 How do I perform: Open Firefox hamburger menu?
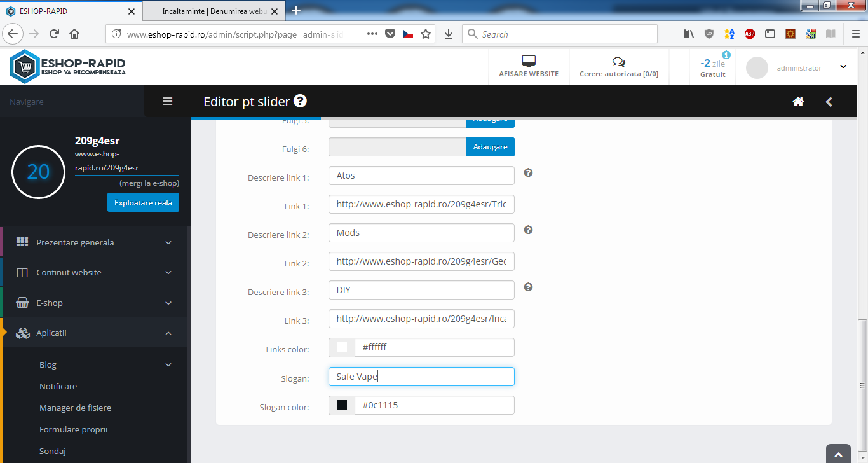856,34
